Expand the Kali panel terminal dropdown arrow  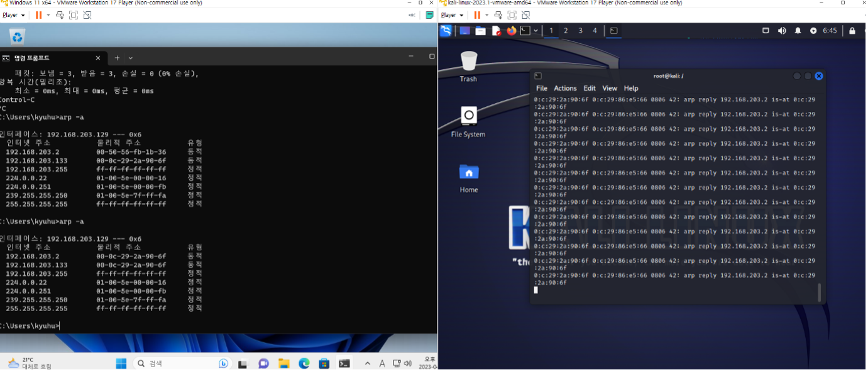coord(536,30)
